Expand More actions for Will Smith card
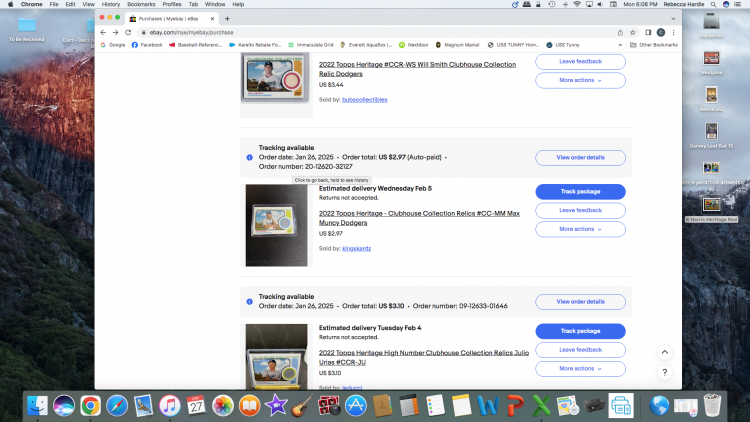The height and width of the screenshot is (422, 750). point(580,80)
